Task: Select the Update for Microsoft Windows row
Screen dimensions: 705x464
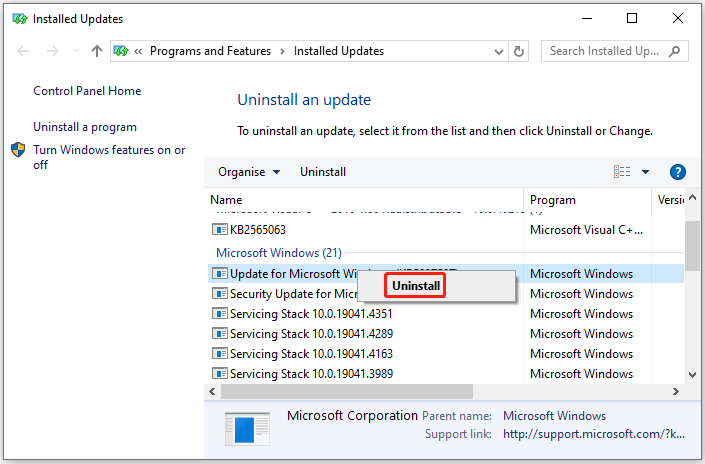Action: click(x=446, y=274)
